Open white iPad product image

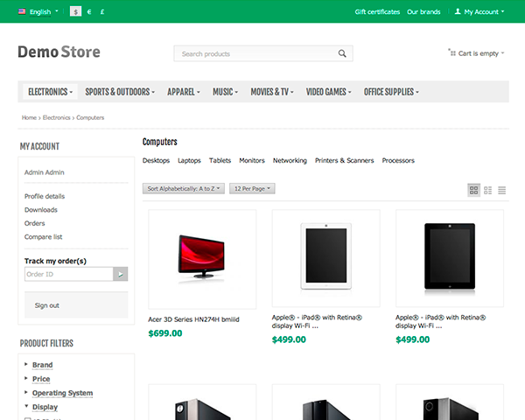325,258
